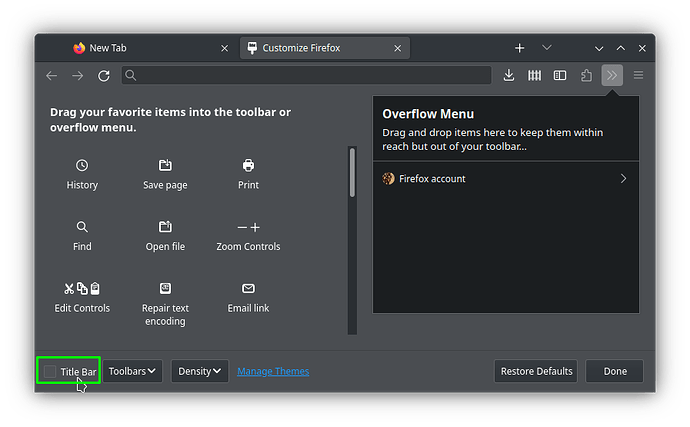Expand the Density dropdown
Image resolution: width=690 pixels, height=427 pixels.
coord(199,371)
